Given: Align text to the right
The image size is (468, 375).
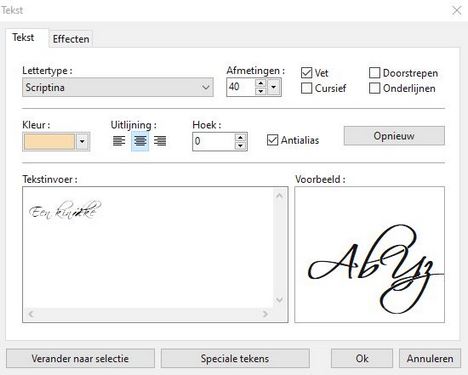Looking at the screenshot, I should tap(160, 141).
